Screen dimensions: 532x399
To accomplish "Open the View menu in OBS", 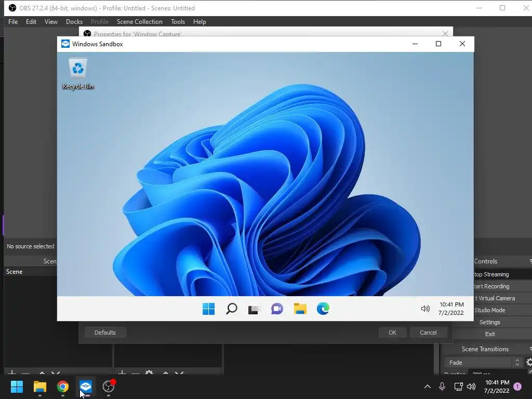I will 51,22.
